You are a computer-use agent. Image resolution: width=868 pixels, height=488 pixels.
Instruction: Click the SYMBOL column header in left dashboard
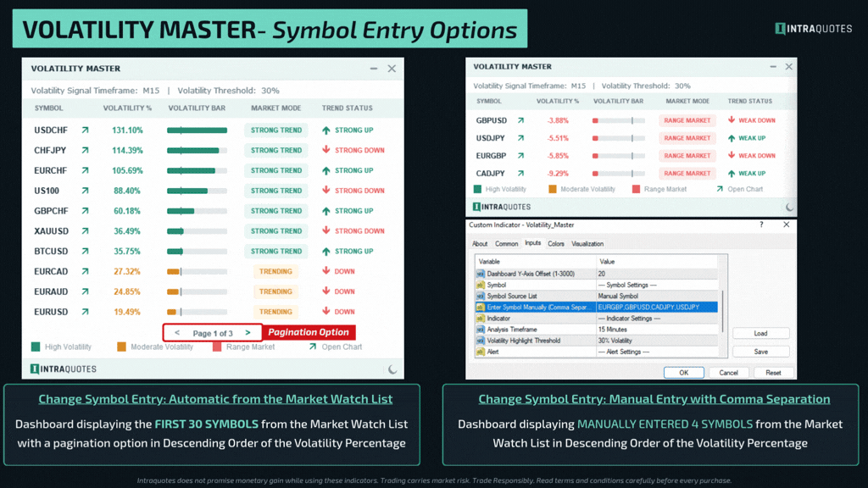(x=48, y=108)
